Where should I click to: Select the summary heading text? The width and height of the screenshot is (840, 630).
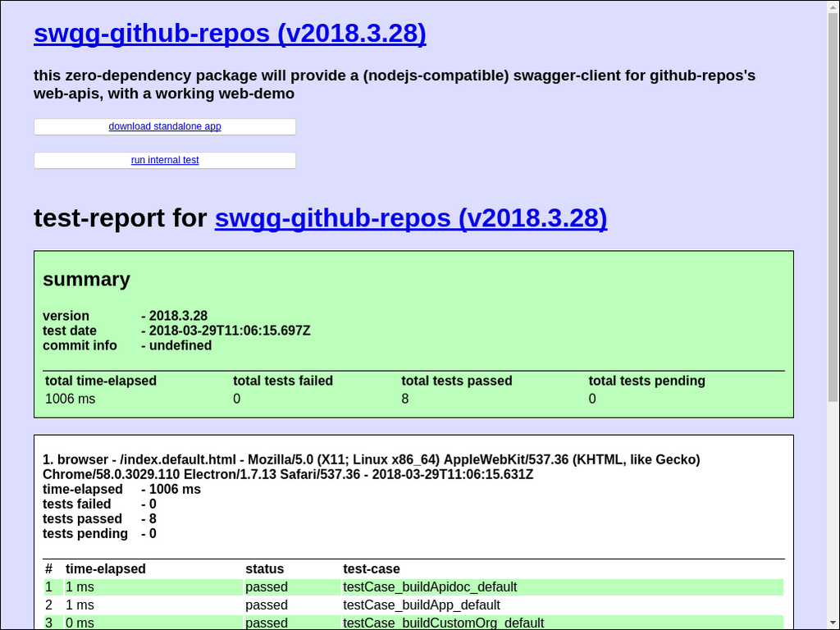[x=86, y=279]
